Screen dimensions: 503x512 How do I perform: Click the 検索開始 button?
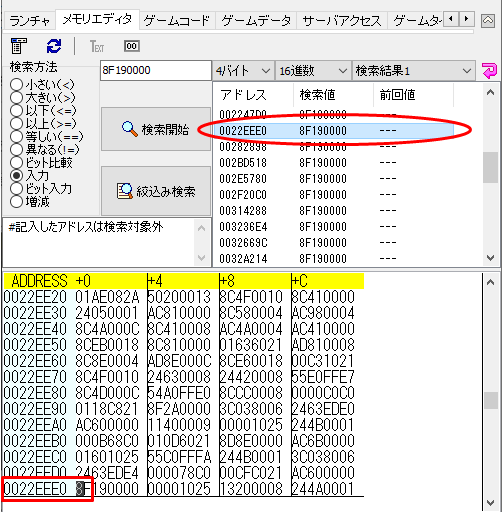(156, 129)
